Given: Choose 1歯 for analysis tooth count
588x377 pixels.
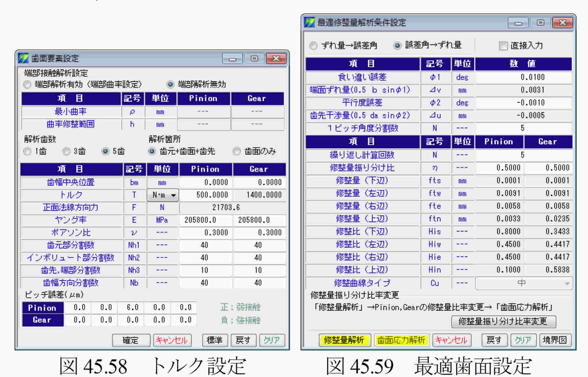Looking at the screenshot, I should [27, 151].
